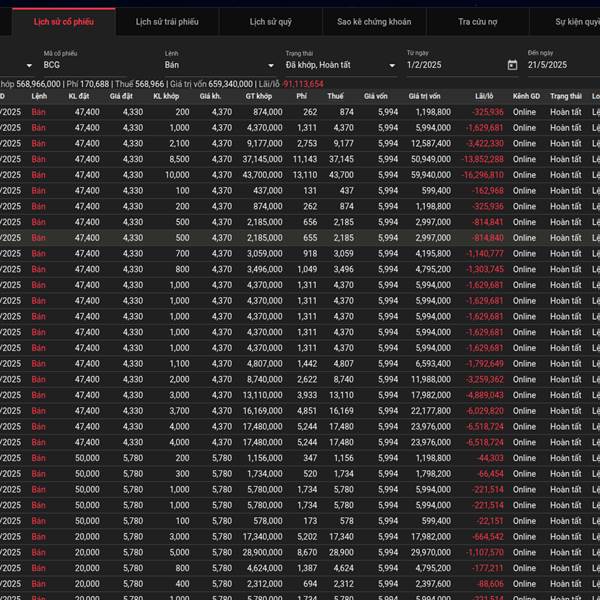This screenshot has height=600, width=600.
Task: Click the Mã cổ phiếu field containing BCG
Action: [x=84, y=65]
